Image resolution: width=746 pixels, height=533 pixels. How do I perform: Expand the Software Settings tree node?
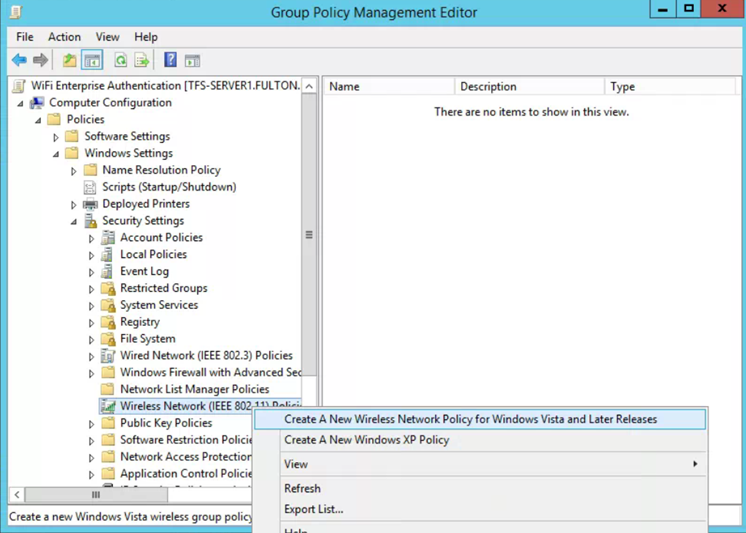coord(56,137)
